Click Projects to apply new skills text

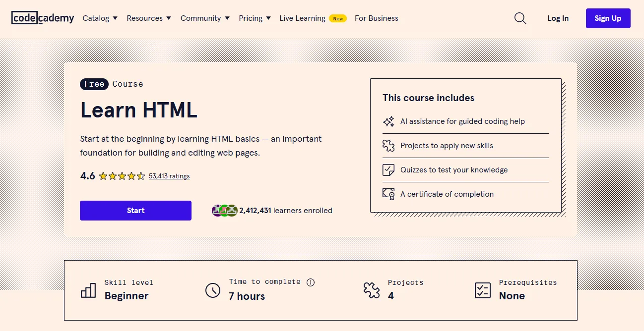(x=447, y=146)
